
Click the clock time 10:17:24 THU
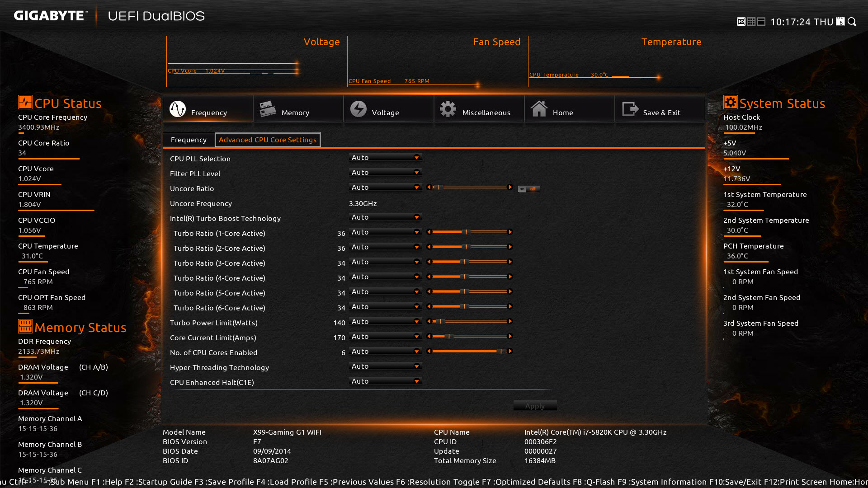coord(802,22)
